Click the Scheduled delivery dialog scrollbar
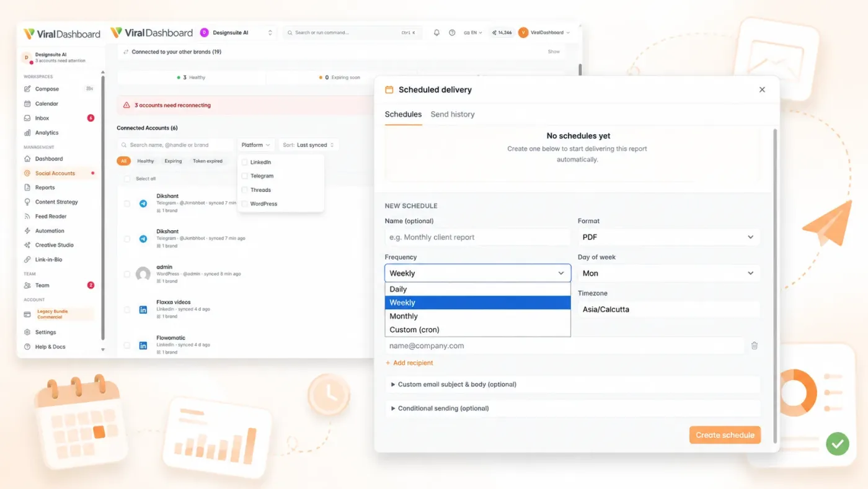This screenshot has height=489, width=868. coord(774,285)
